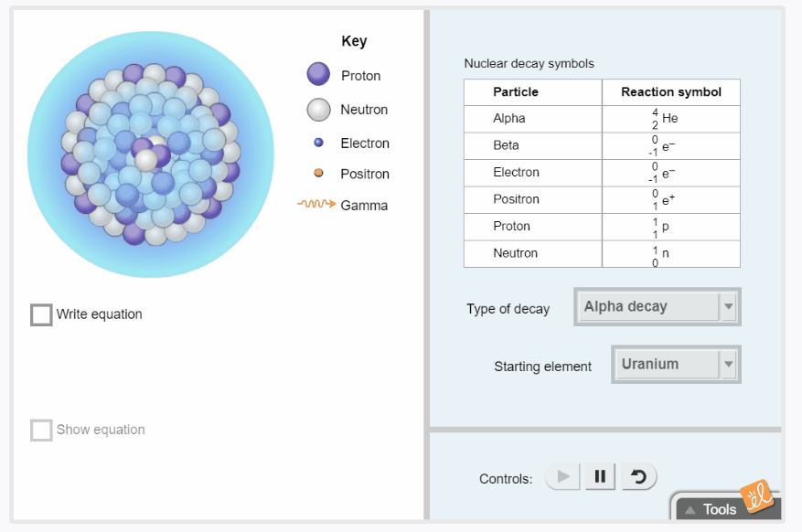
Task: Open the Starting element dropdown
Action: coord(676,364)
